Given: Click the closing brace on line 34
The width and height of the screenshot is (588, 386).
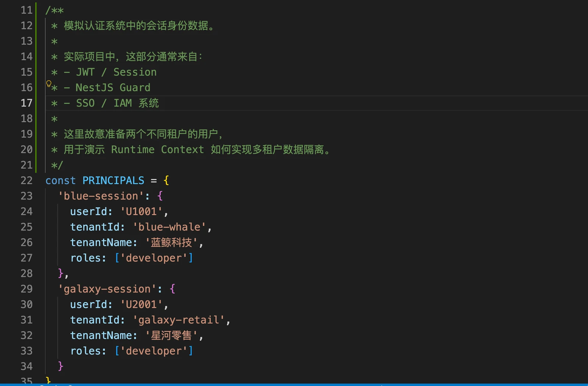Looking at the screenshot, I should pos(61,366).
